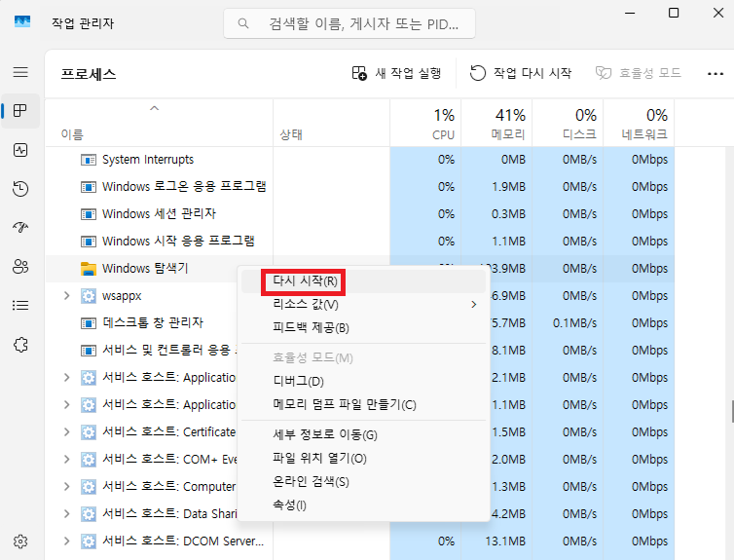Open the 리소스 값(V) submenu arrow
Image resolution: width=734 pixels, height=560 pixels.
point(474,304)
